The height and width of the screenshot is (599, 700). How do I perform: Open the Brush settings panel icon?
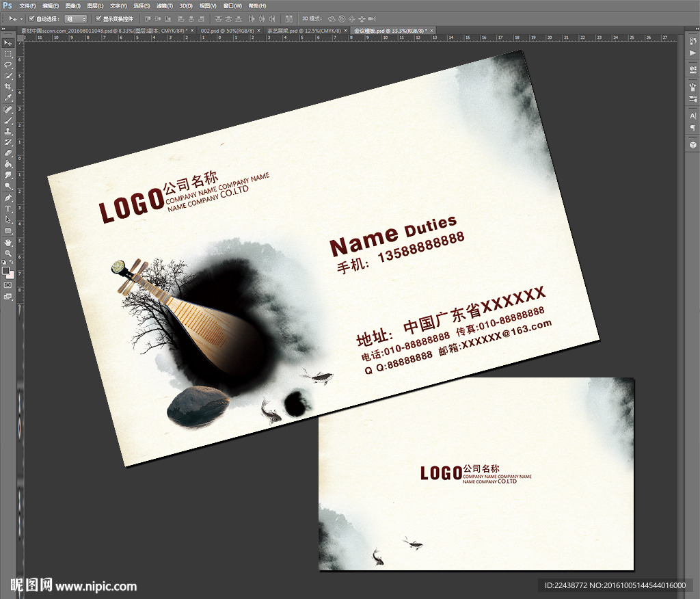pyautogui.click(x=693, y=98)
